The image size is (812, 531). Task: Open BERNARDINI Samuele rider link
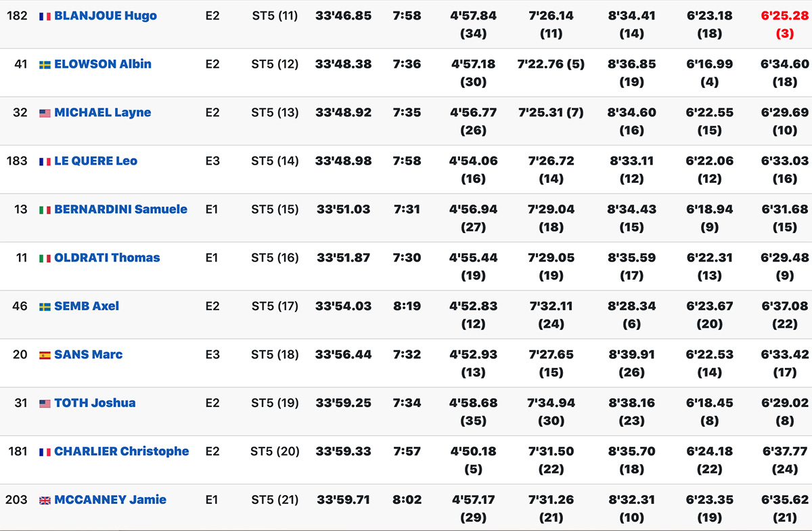[x=121, y=209]
